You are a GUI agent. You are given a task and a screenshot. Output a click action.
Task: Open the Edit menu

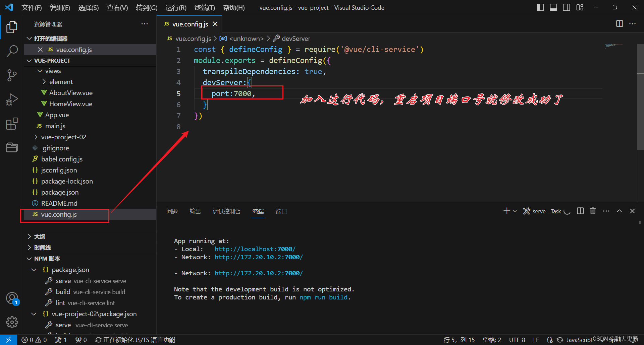point(60,7)
